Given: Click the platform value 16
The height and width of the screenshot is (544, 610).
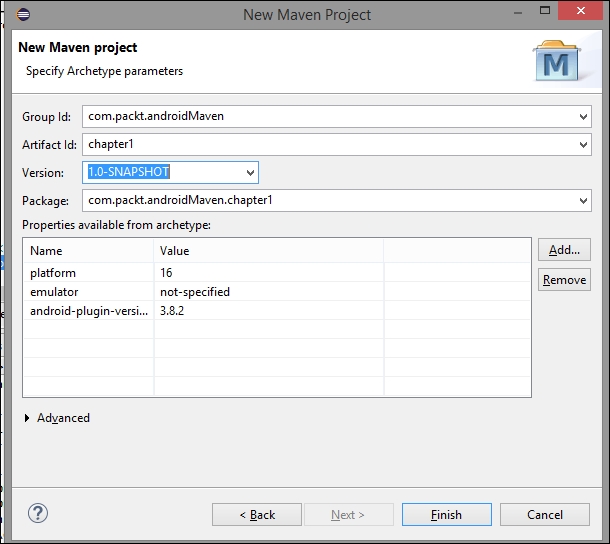Looking at the screenshot, I should tap(166, 273).
